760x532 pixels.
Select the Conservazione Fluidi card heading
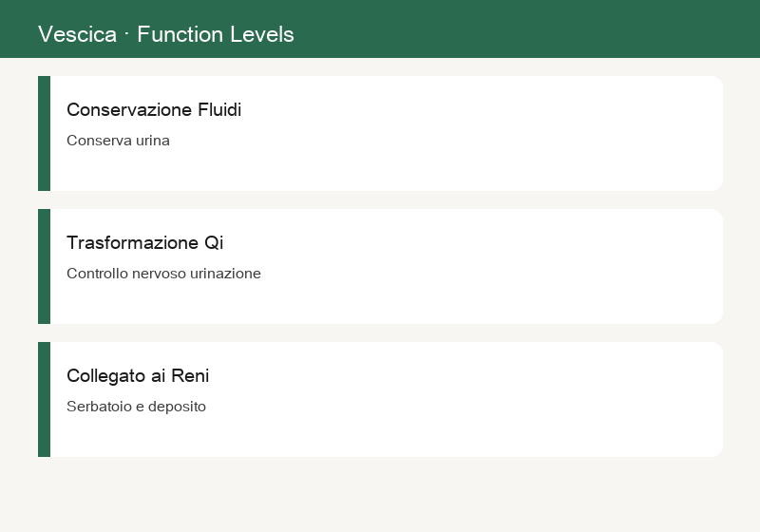[154, 110]
